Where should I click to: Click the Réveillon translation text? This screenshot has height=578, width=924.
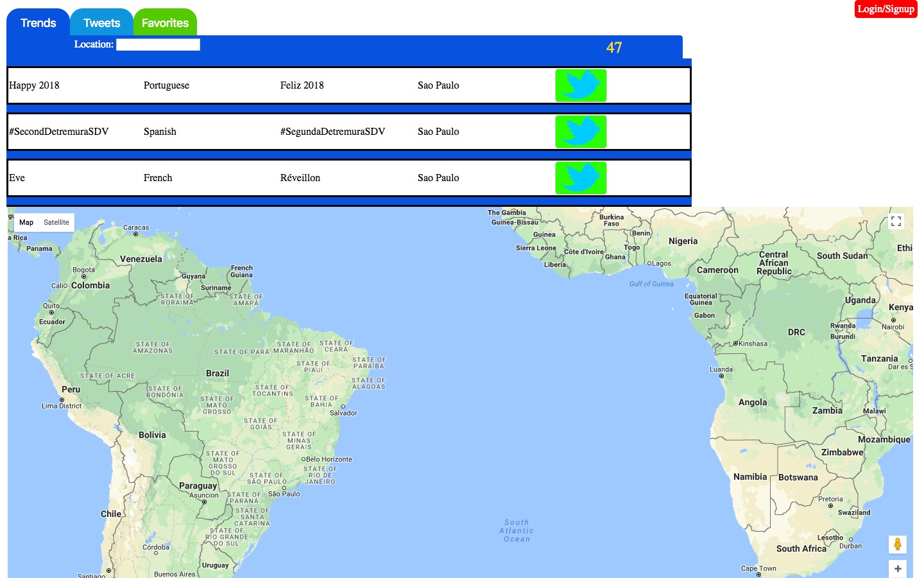300,178
